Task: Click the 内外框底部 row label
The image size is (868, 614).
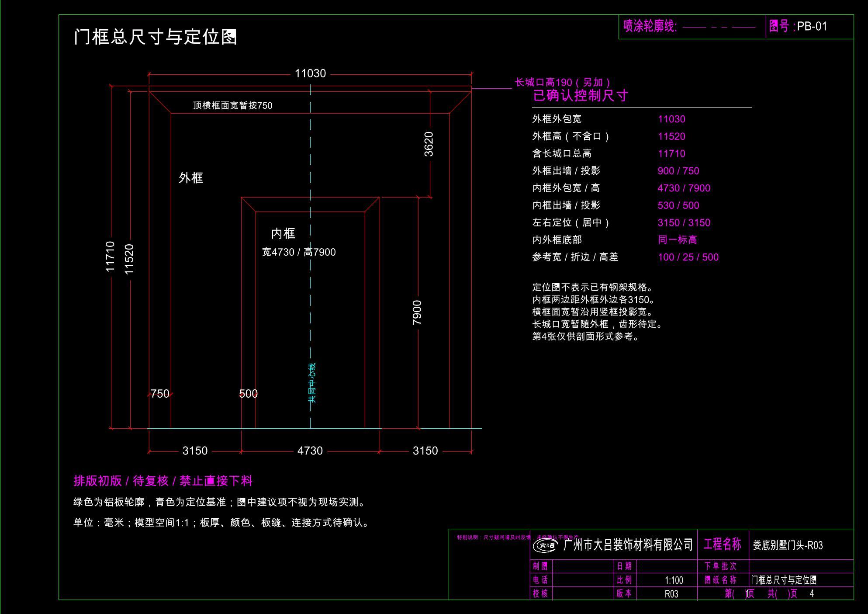Action: 557,240
